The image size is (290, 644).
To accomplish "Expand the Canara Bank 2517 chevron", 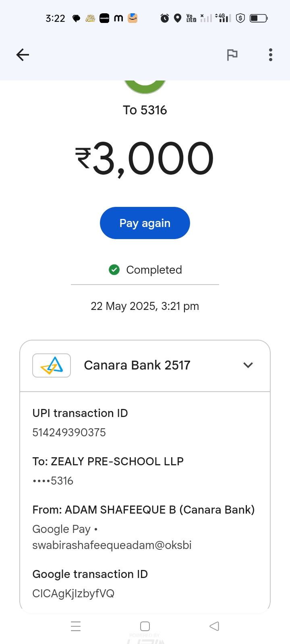I will pos(248,365).
